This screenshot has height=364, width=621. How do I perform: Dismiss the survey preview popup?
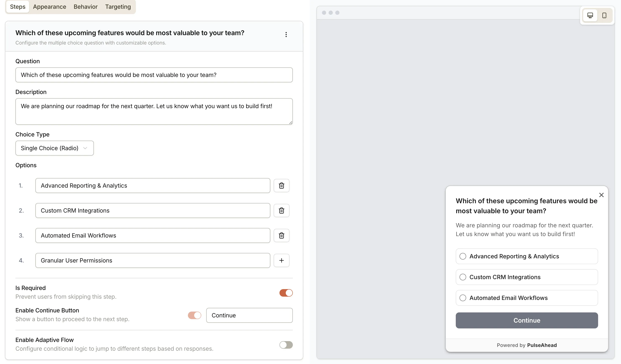point(601,195)
